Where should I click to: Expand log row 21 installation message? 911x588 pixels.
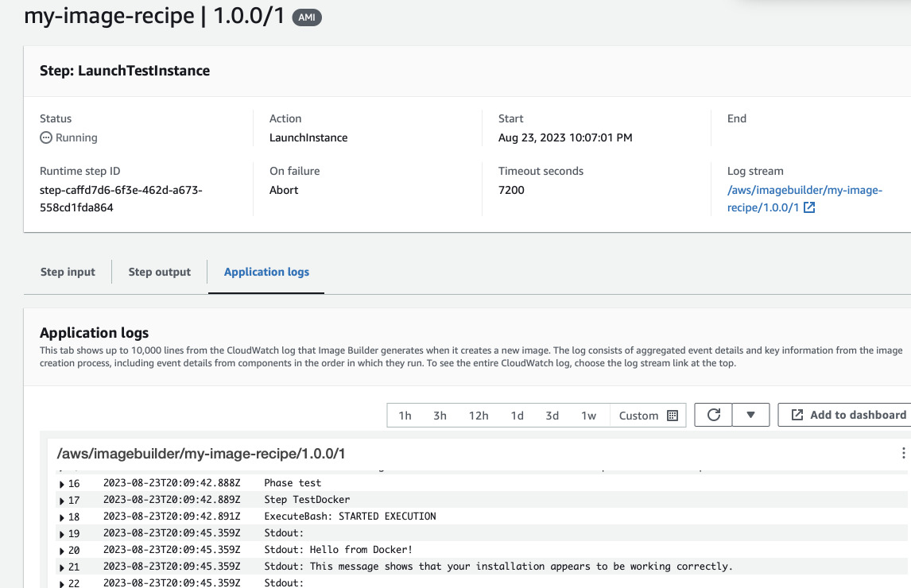tap(61, 567)
